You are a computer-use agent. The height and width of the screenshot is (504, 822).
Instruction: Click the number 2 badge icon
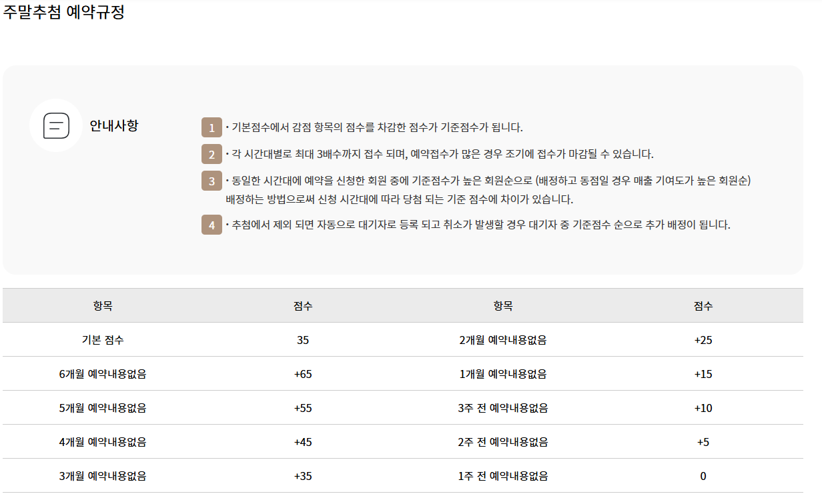click(x=212, y=155)
